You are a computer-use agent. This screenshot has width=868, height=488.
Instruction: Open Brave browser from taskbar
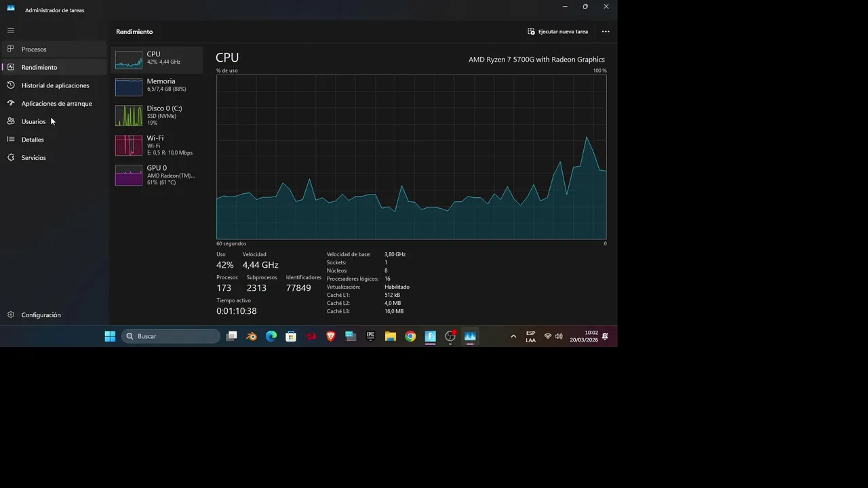tap(331, 336)
